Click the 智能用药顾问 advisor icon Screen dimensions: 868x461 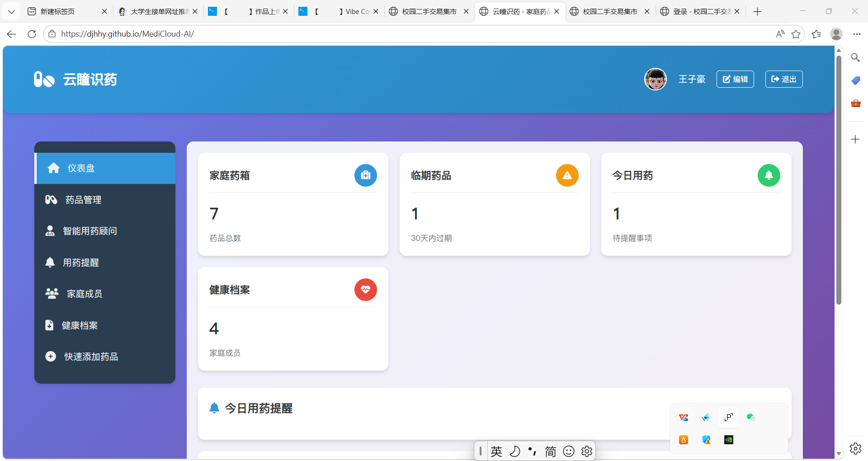50,230
